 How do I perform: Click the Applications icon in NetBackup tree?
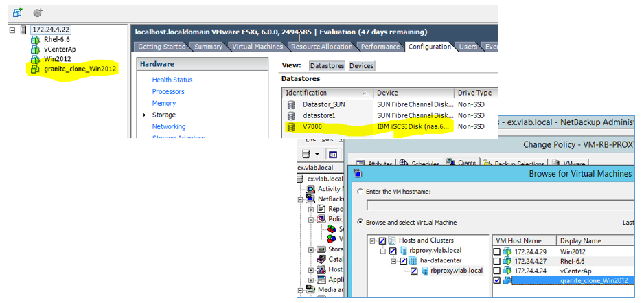[322, 280]
